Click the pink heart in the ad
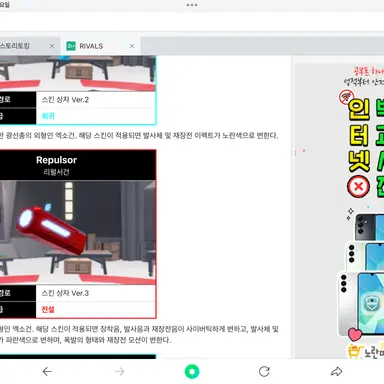384x384 pixels. pyautogui.click(x=354, y=334)
